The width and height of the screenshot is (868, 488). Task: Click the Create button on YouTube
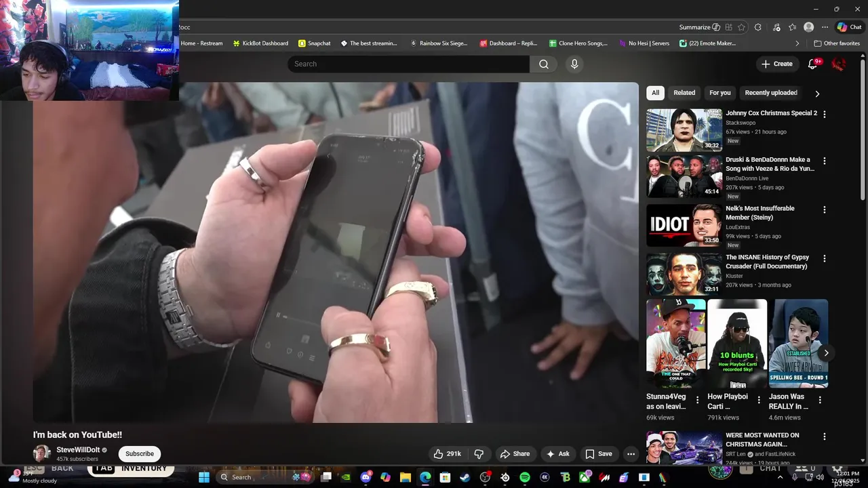[777, 64]
